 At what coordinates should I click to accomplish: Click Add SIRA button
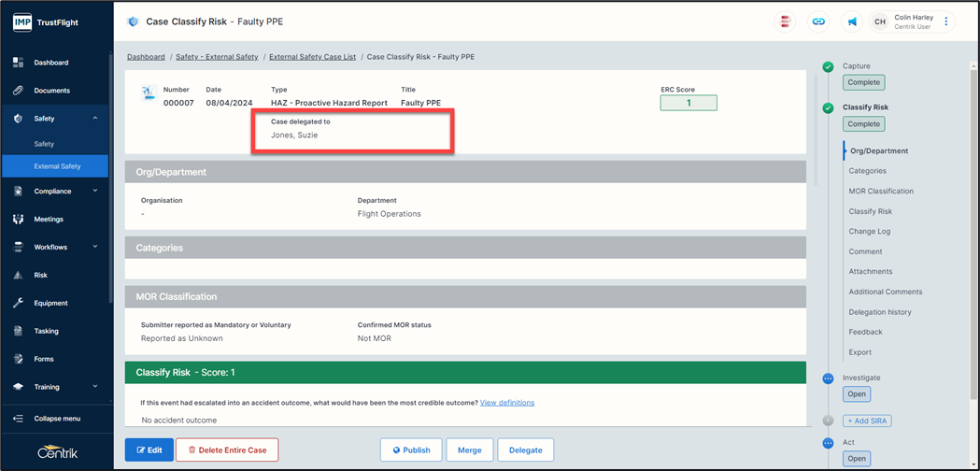click(867, 421)
